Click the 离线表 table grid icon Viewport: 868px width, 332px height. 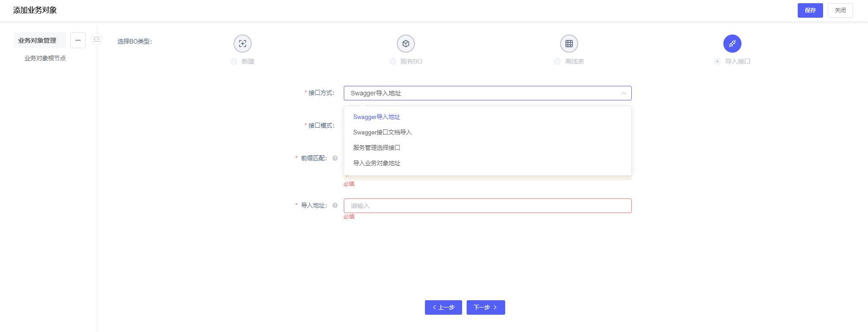(569, 44)
